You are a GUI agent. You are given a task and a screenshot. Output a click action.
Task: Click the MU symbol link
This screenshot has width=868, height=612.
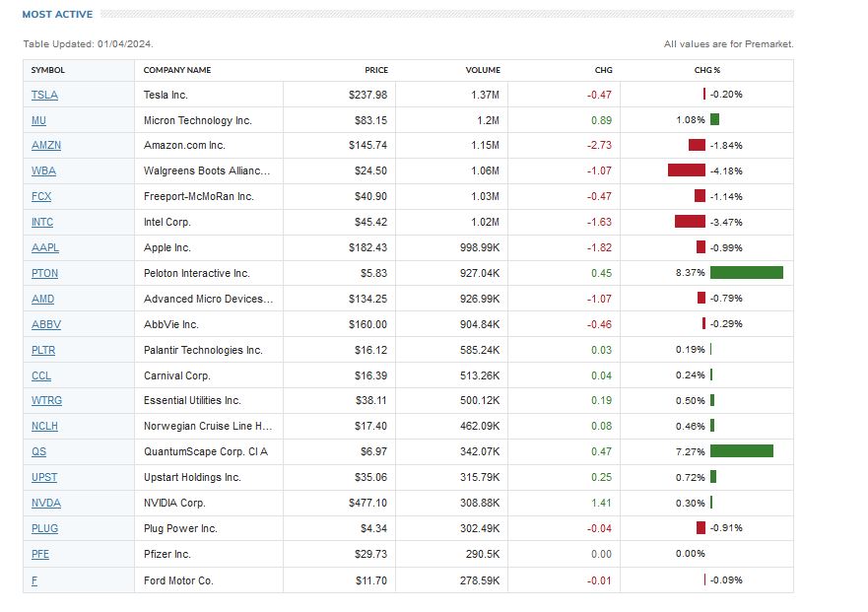[x=38, y=120]
